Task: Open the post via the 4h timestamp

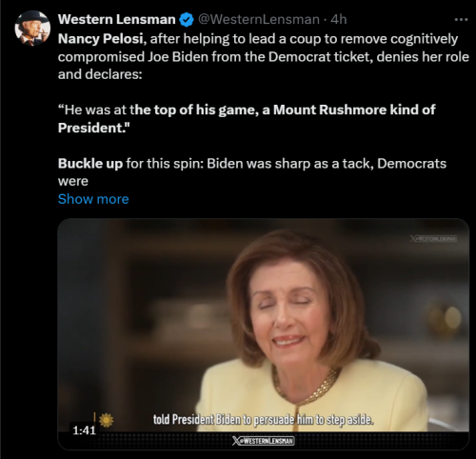Action: coord(339,20)
